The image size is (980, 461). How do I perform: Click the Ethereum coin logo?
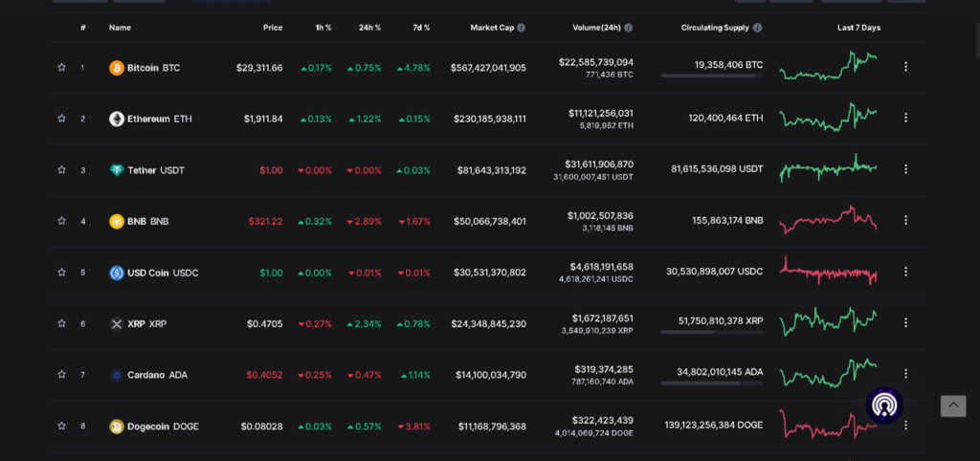pyautogui.click(x=117, y=119)
